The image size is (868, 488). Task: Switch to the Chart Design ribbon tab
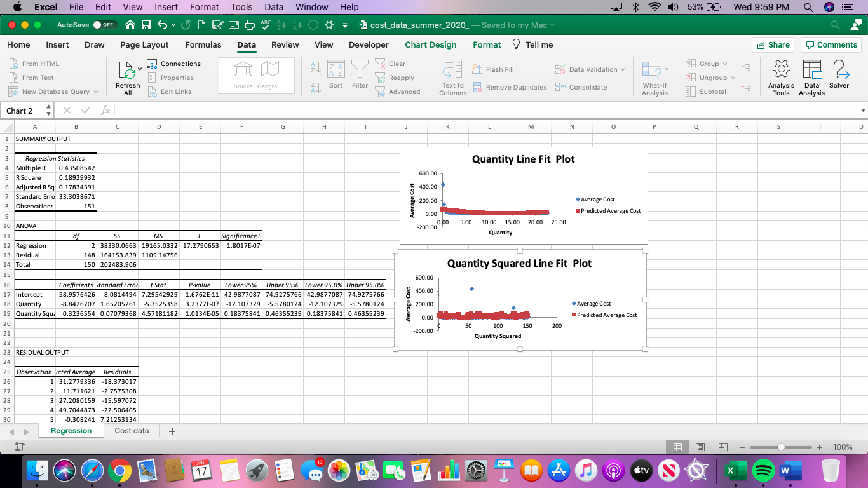431,44
